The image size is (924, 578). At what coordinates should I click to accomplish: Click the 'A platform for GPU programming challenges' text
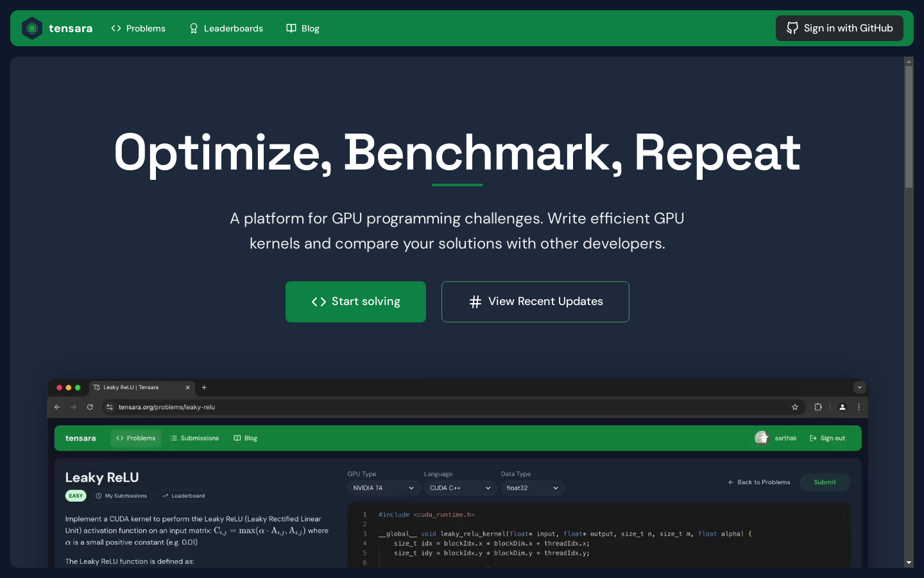(457, 231)
